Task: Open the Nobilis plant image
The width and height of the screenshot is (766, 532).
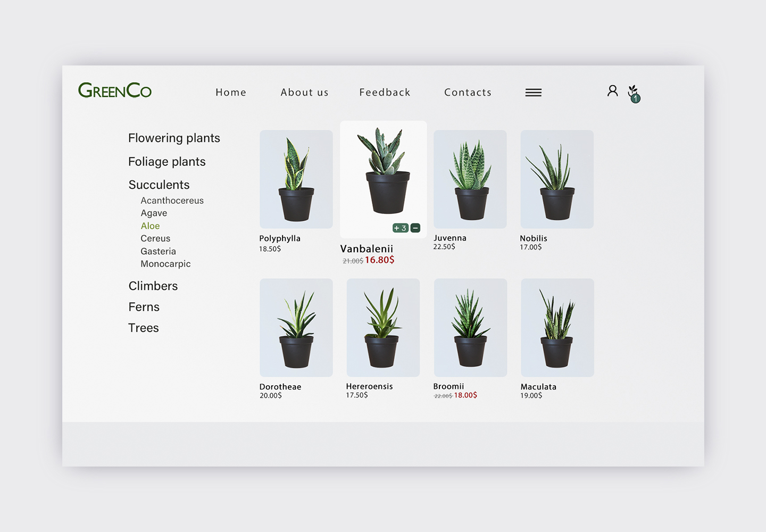Action: [x=557, y=179]
